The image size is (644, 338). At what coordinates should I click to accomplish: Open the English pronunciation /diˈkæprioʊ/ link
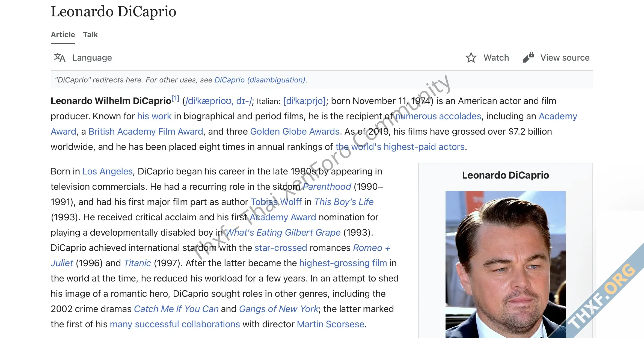pyautogui.click(x=209, y=101)
